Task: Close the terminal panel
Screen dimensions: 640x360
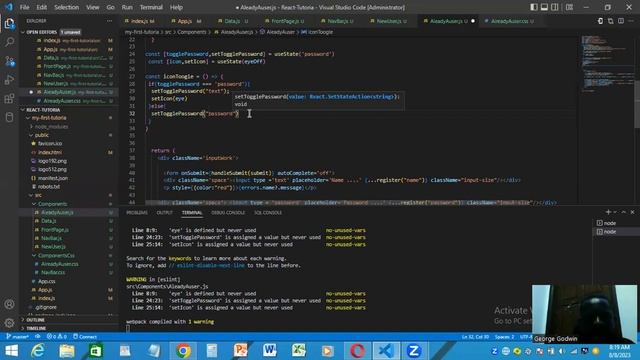Action: tap(632, 212)
